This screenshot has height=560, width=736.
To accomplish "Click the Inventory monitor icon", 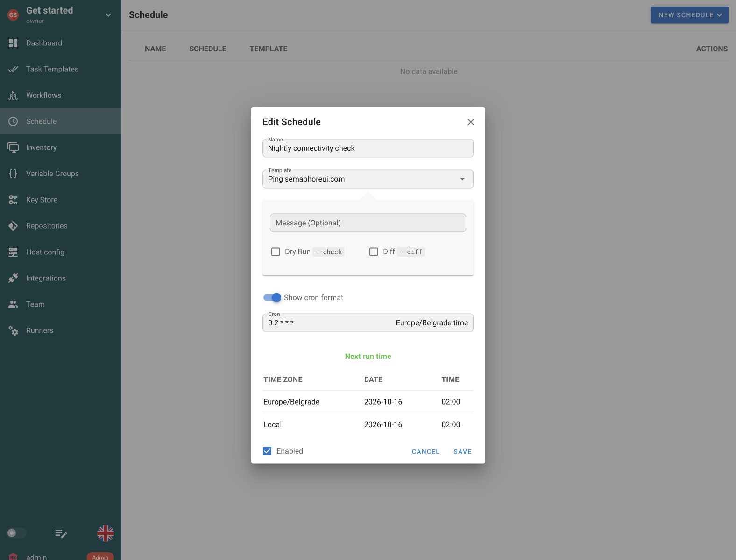I will [x=13, y=147].
